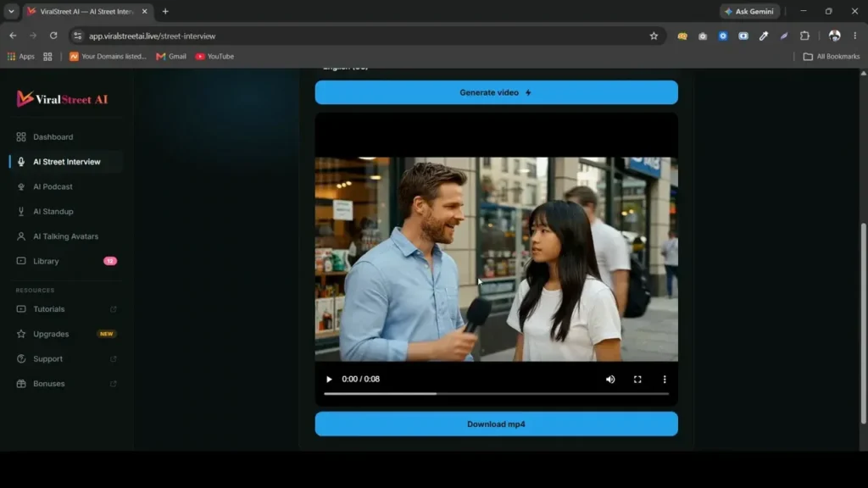Open Gmail bookmark

tap(171, 57)
